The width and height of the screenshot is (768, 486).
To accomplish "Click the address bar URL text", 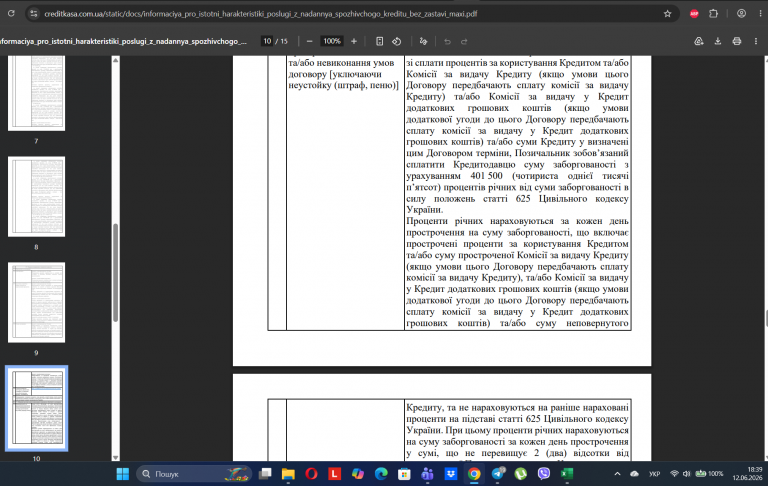I will (261, 14).
